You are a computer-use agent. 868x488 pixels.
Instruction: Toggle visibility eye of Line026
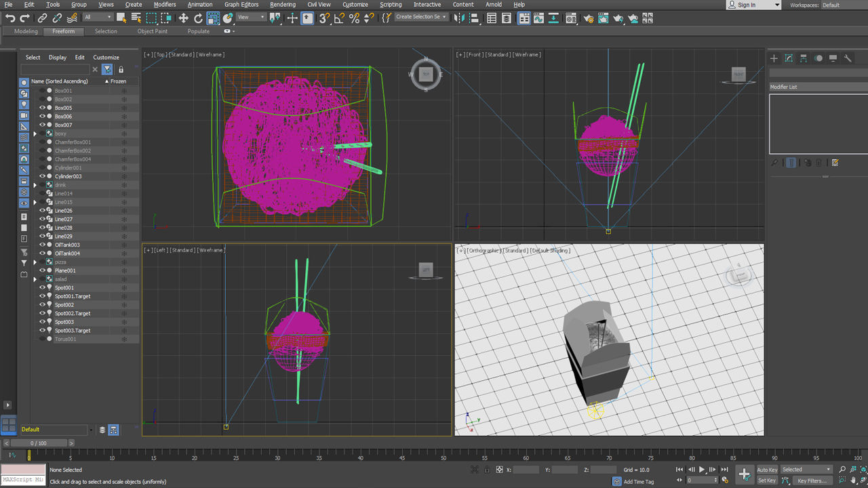tap(42, 210)
